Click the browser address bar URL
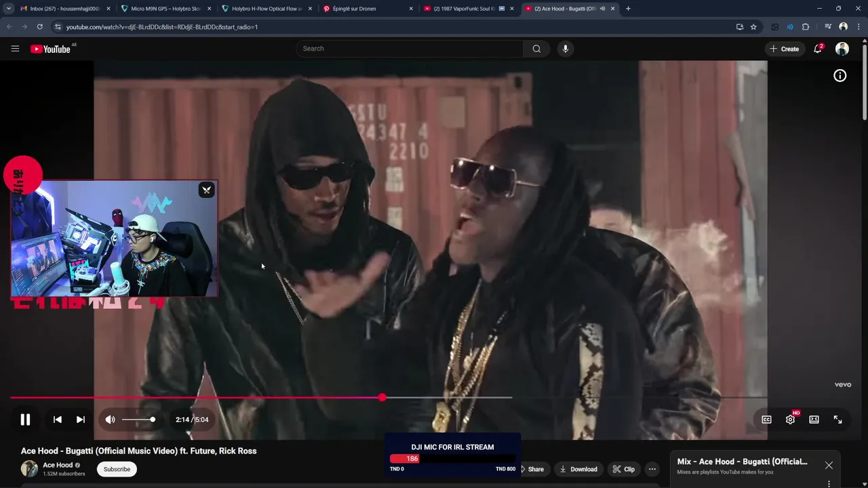868x488 pixels. pos(161,27)
